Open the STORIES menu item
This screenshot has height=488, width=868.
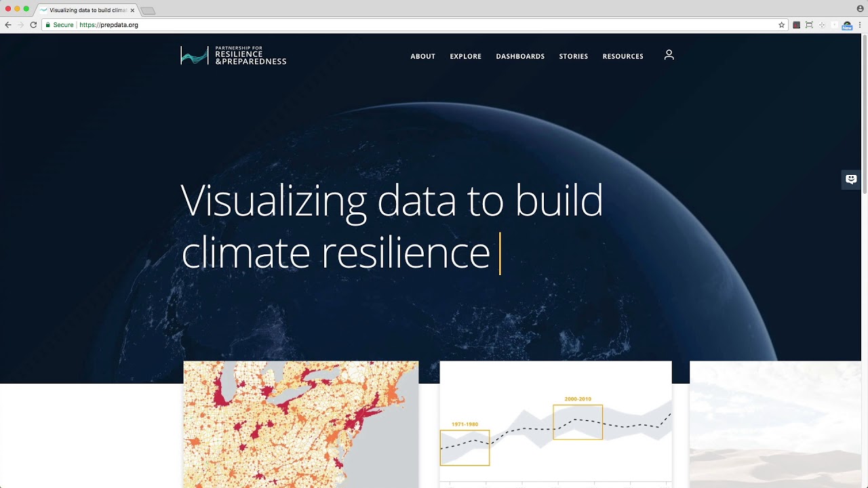tap(573, 56)
